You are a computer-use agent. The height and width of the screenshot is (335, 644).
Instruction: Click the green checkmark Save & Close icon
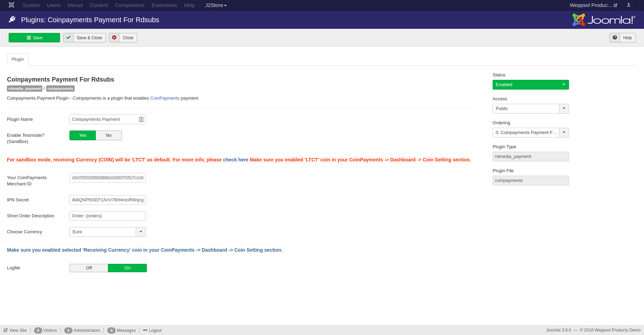click(68, 38)
